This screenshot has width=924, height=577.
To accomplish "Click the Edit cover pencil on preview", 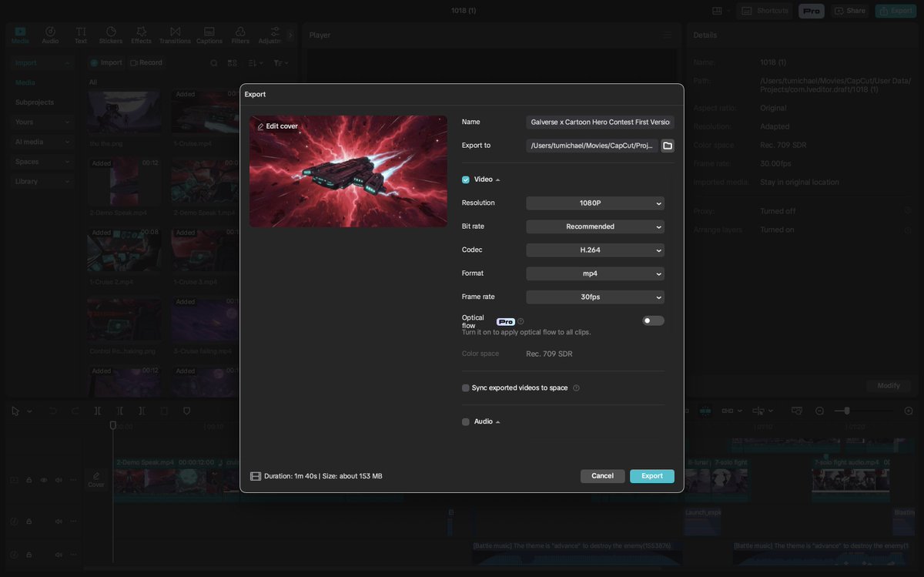I will tap(260, 126).
